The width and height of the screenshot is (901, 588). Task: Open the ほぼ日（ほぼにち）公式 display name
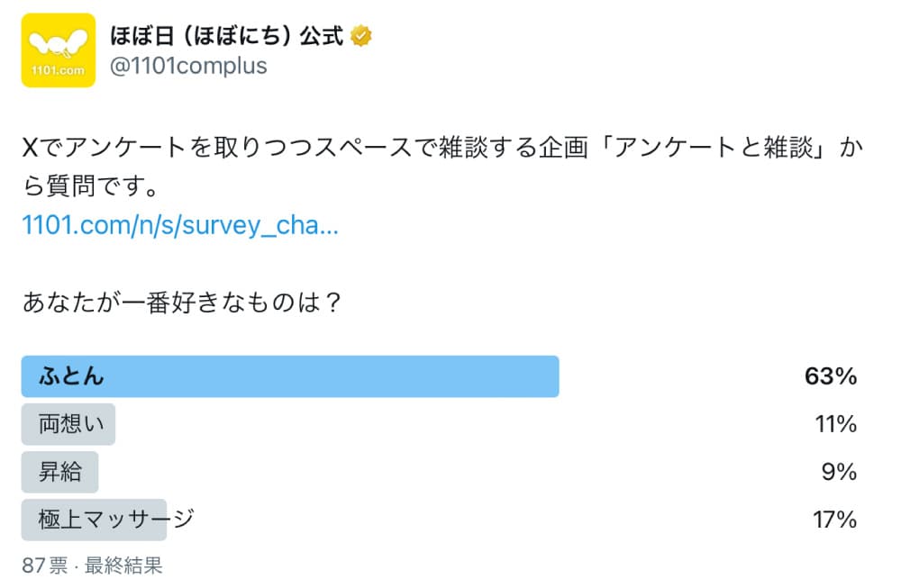coord(226,36)
